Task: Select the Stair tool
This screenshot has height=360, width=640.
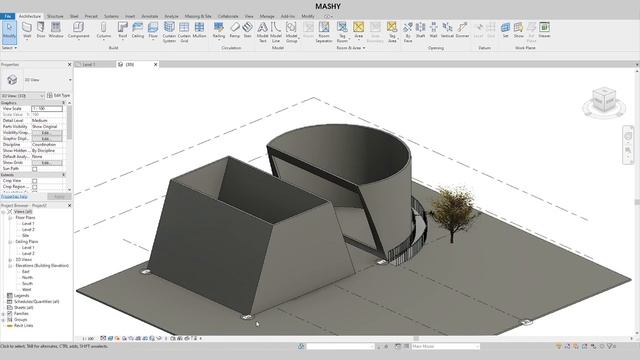Action: [247, 30]
